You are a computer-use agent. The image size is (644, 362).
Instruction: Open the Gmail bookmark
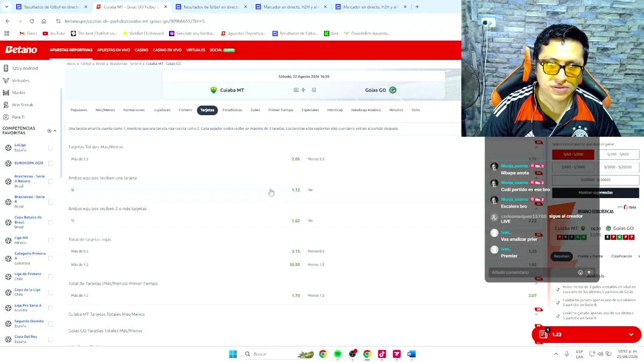28,33
